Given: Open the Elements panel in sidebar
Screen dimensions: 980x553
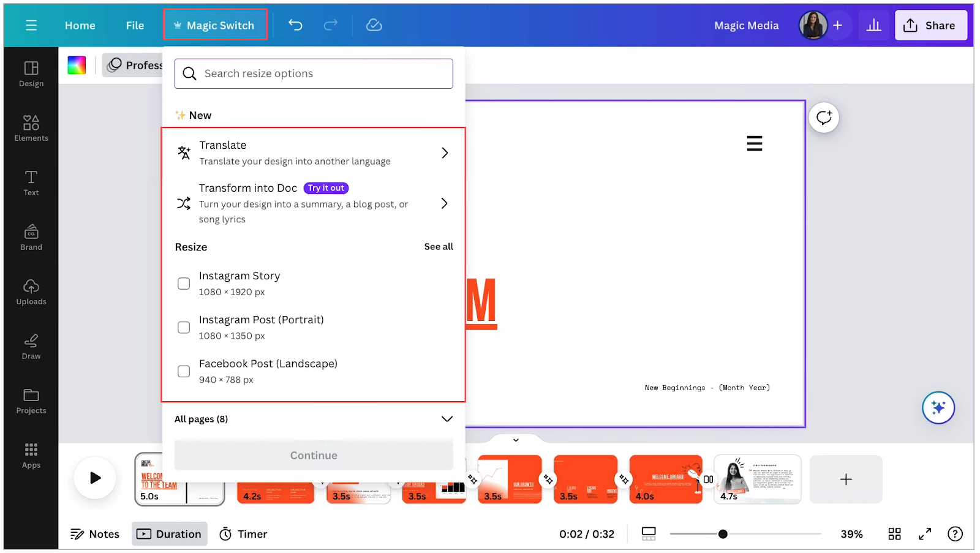Looking at the screenshot, I should 31,129.
